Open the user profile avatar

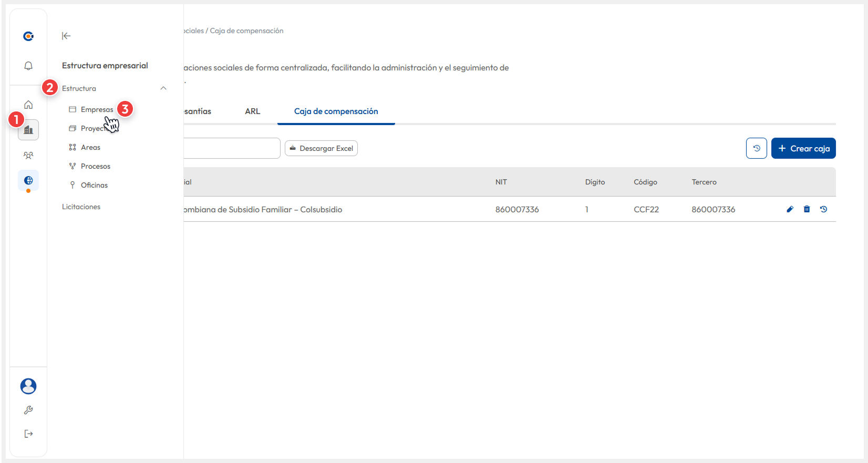(28, 386)
